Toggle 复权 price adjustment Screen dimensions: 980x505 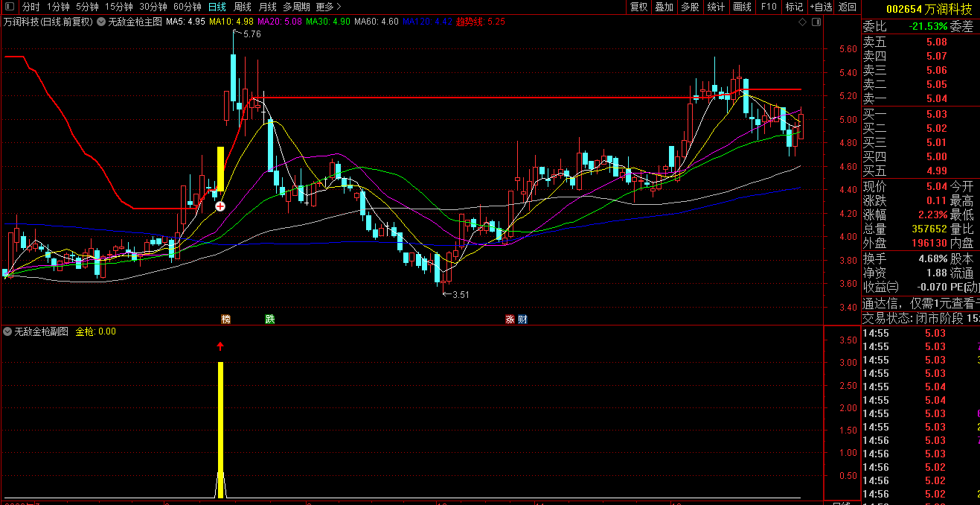coord(638,7)
